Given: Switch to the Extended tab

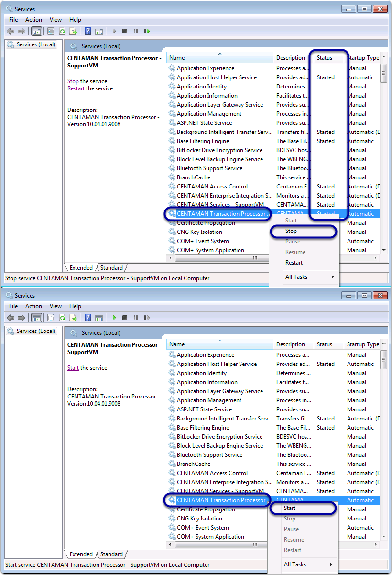Looking at the screenshot, I should (x=81, y=268).
